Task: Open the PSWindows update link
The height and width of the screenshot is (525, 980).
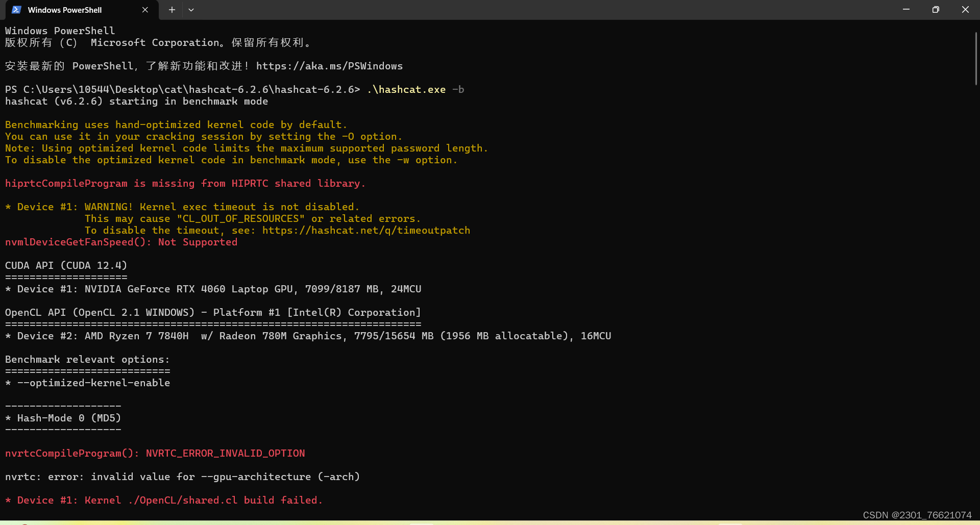Action: pyautogui.click(x=329, y=66)
